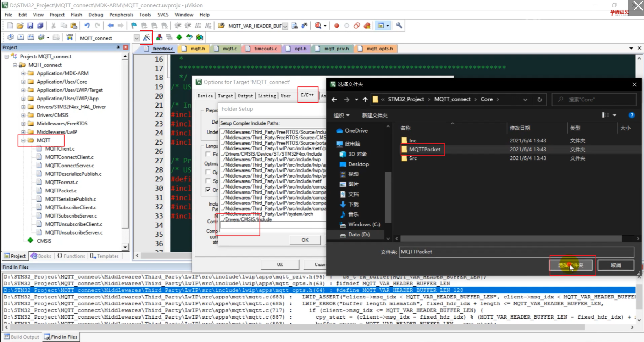Click the refresh icon beside address bar

click(539, 100)
